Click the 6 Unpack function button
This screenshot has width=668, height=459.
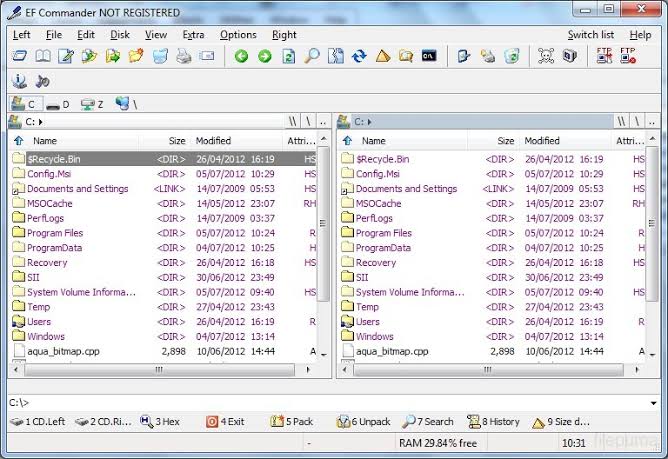coord(363,421)
